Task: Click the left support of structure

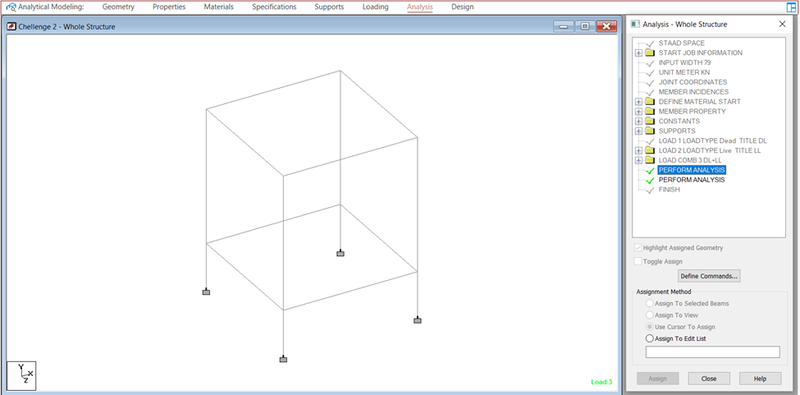Action: (206, 292)
